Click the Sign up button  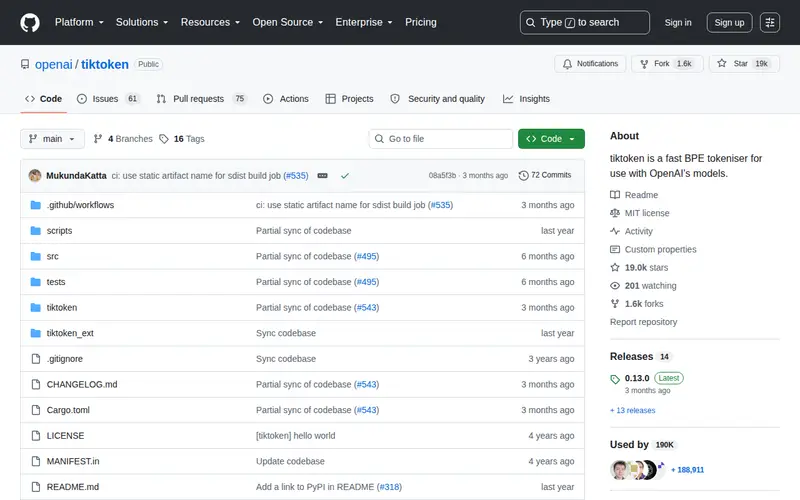tap(729, 22)
